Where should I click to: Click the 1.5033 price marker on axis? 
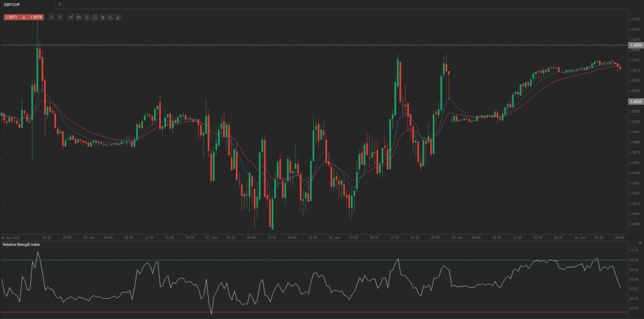pos(635,101)
